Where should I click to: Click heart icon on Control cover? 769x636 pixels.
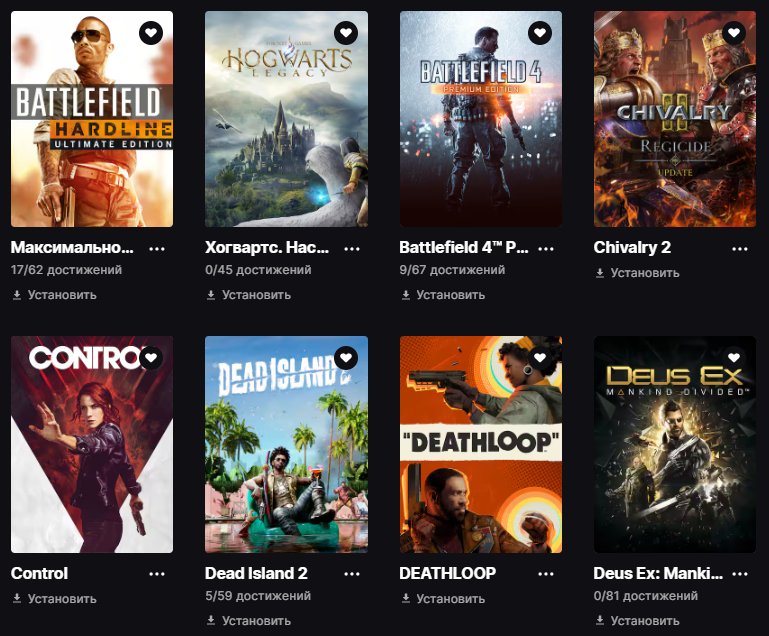[151, 357]
